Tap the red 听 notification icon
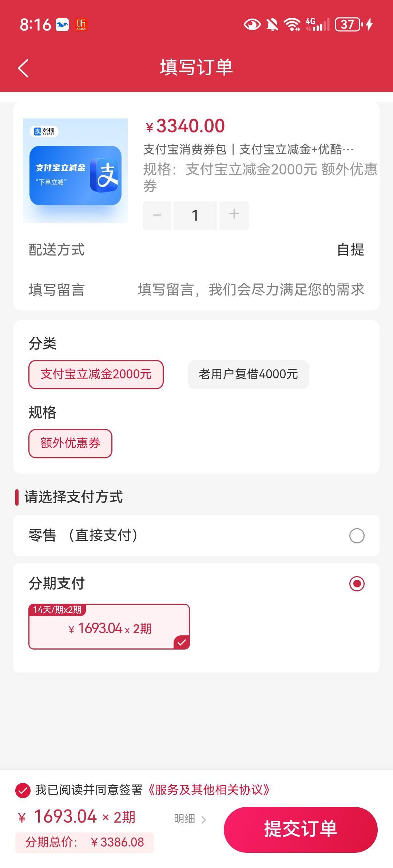The width and height of the screenshot is (393, 868). pos(81,25)
